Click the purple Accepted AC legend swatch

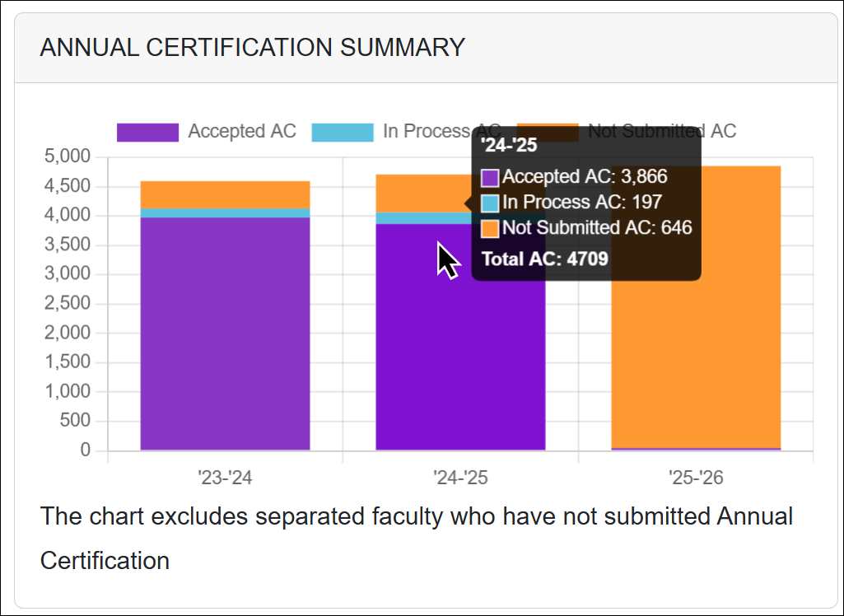147,132
